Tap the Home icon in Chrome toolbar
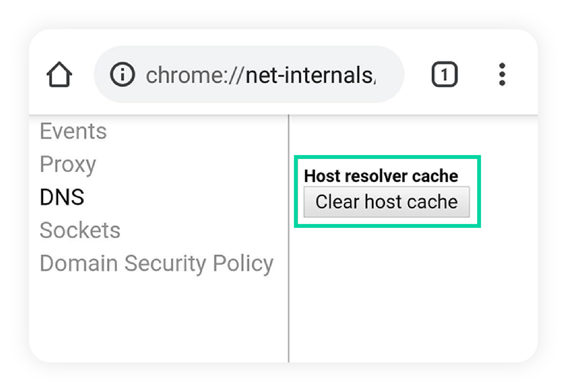This screenshot has height=392, width=567. (x=59, y=74)
